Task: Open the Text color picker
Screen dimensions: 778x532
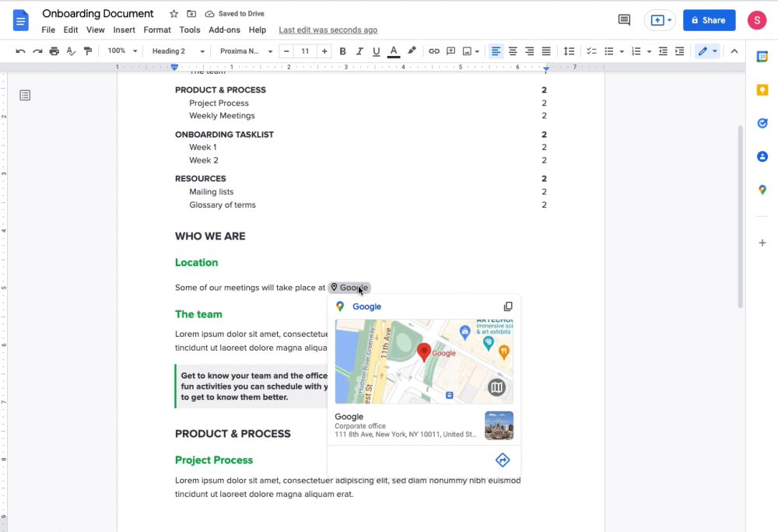Action: click(x=394, y=50)
